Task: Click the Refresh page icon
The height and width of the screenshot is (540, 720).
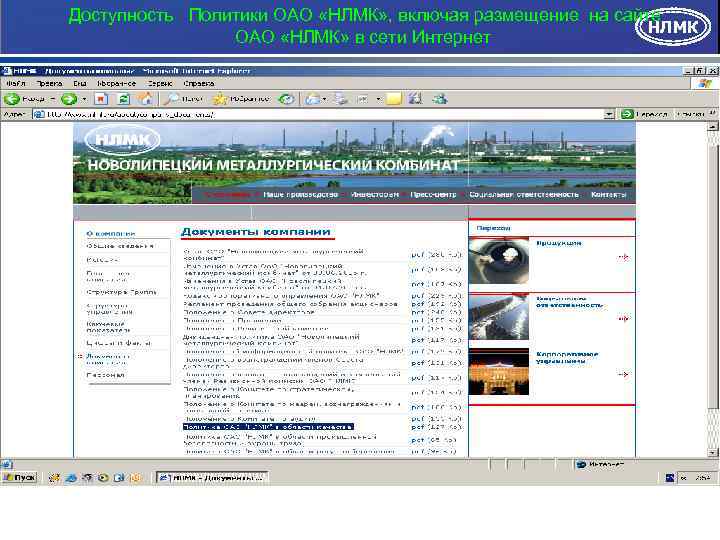Action: tap(123, 99)
